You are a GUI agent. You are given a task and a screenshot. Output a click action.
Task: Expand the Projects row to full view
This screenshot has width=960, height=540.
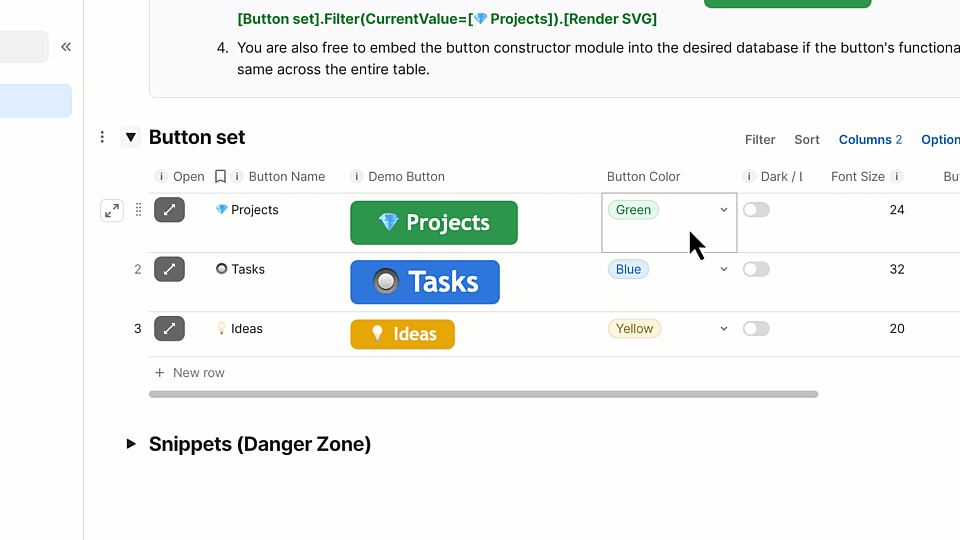111,211
